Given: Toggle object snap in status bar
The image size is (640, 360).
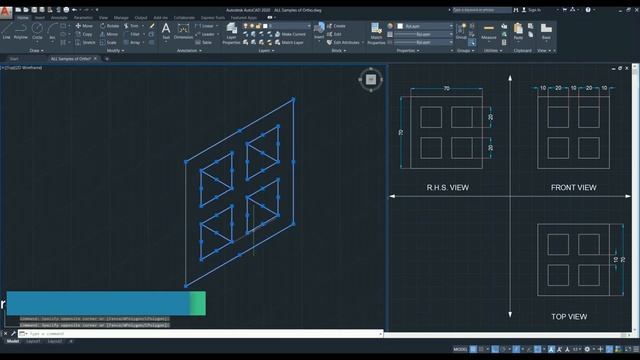Looking at the screenshot, I should [538, 349].
